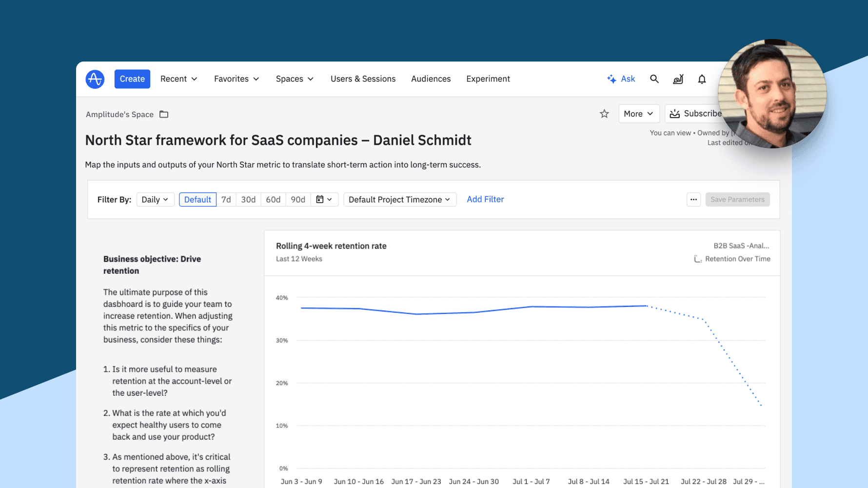Open the Rolling 4-week retention rate chart title

click(331, 246)
